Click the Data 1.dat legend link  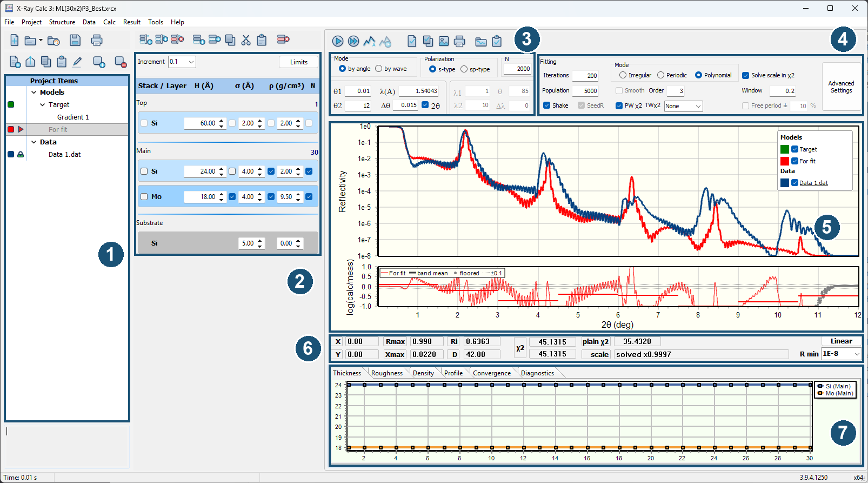point(814,183)
